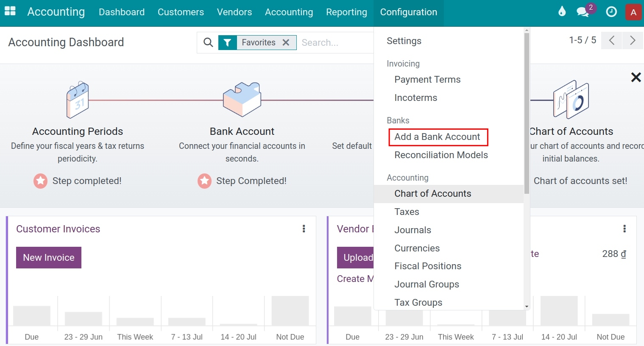Click the 'Accounting Periods' step title

pos(78,131)
